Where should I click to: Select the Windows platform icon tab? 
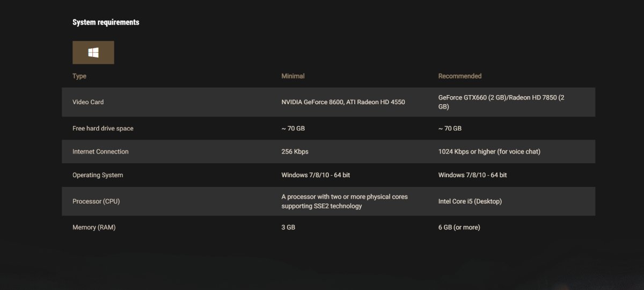click(x=93, y=53)
